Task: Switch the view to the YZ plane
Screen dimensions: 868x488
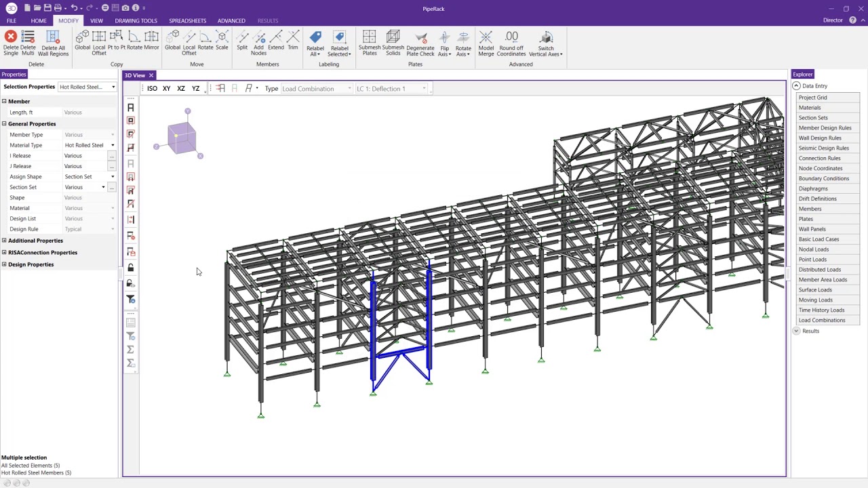Action: (195, 89)
